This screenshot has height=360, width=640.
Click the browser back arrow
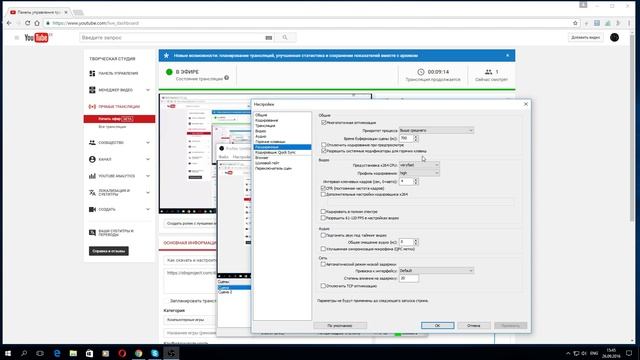point(9,23)
